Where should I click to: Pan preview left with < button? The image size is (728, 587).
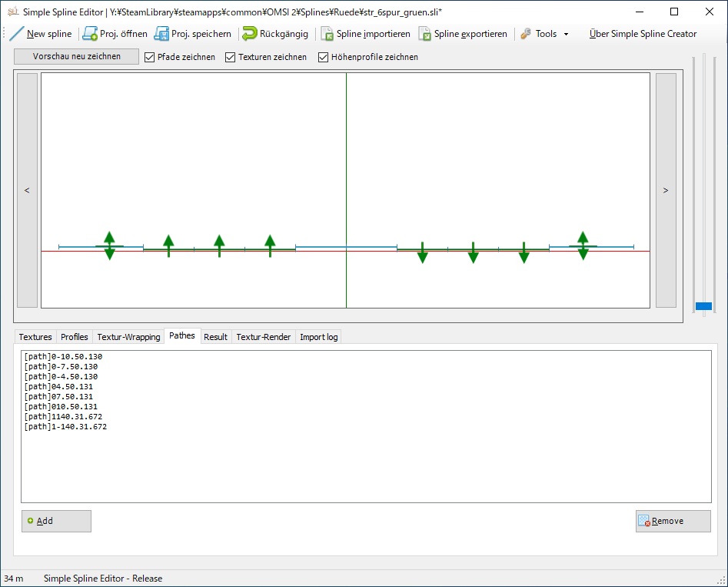[x=27, y=190]
